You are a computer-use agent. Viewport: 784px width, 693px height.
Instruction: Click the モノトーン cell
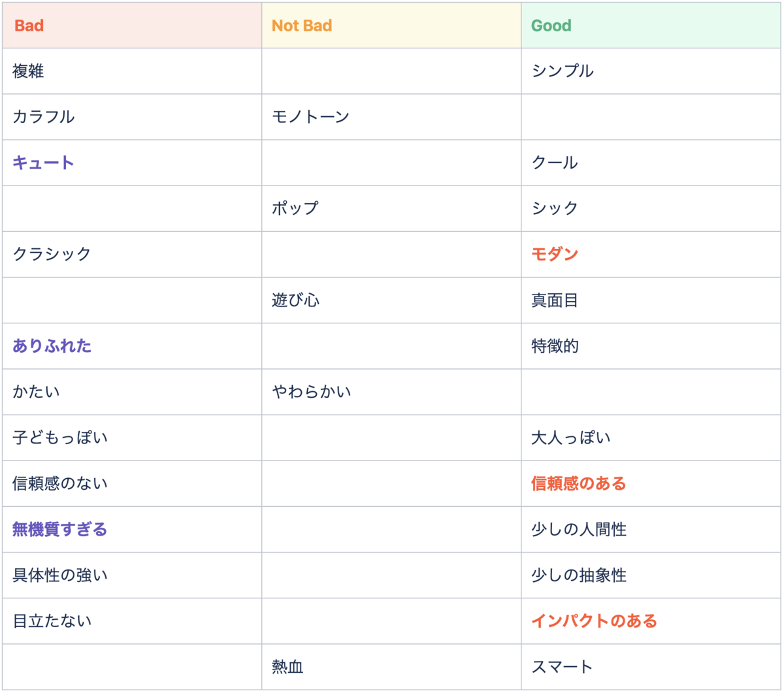coord(391,117)
